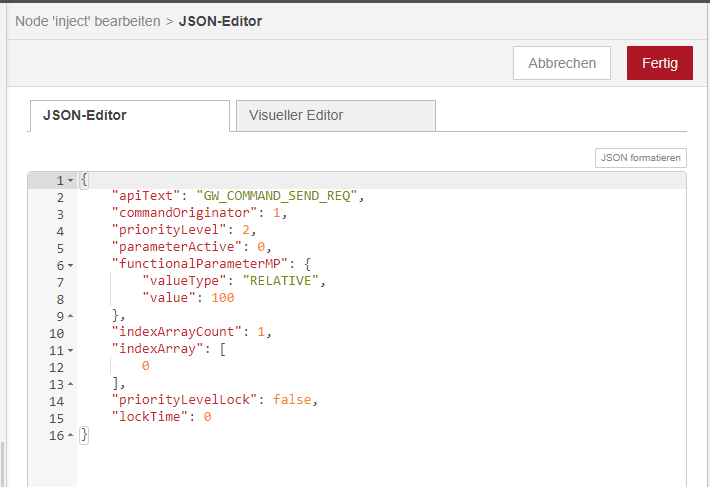The height and width of the screenshot is (487, 710).
Task: Click the "parameterActive" key
Action: tap(176, 247)
